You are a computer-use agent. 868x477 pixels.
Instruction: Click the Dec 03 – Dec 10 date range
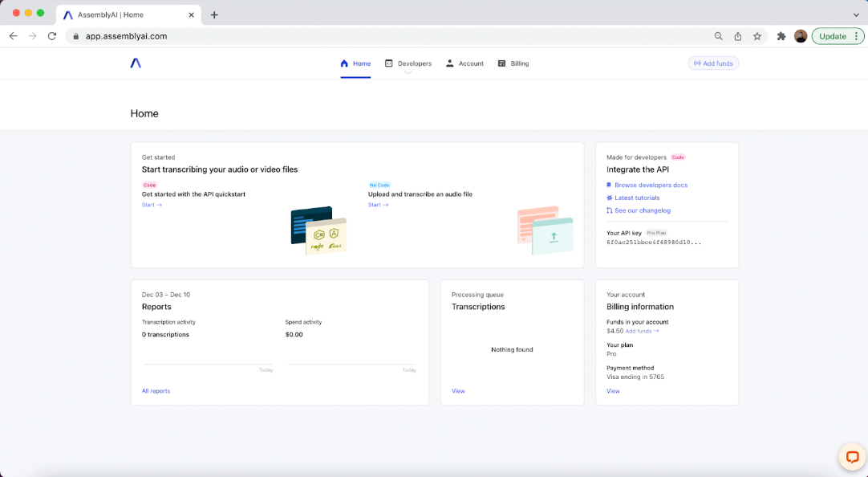coord(166,295)
